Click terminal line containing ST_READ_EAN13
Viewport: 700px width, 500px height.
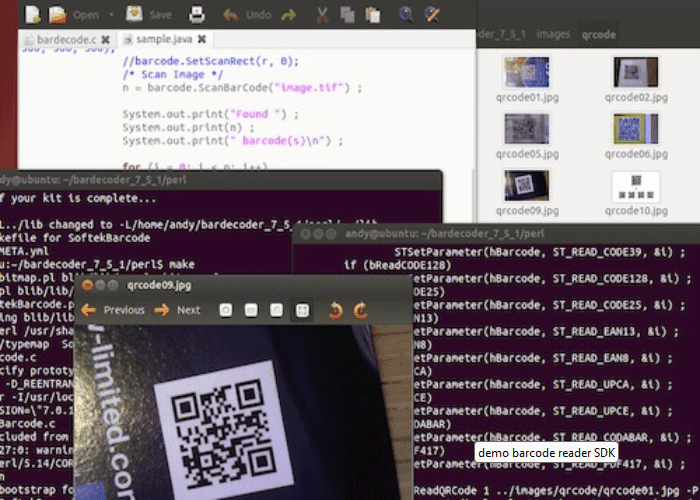(x=546, y=332)
